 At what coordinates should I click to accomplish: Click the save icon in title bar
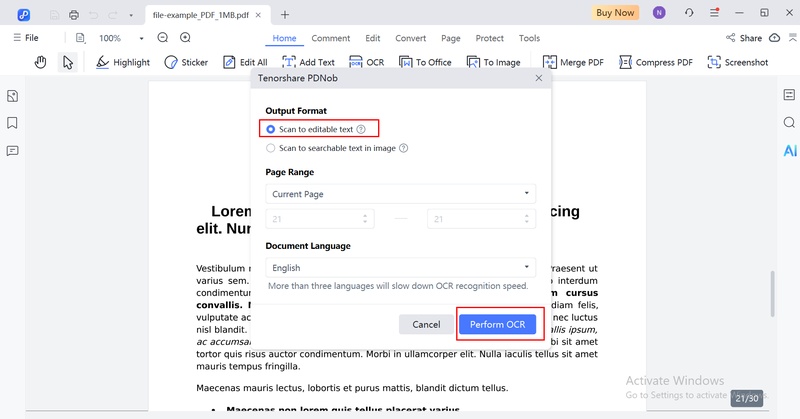(x=55, y=15)
